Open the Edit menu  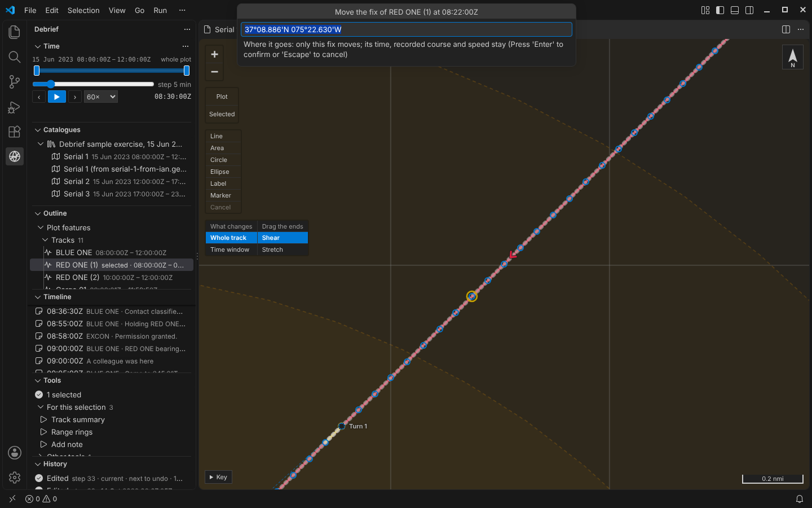[x=52, y=10]
